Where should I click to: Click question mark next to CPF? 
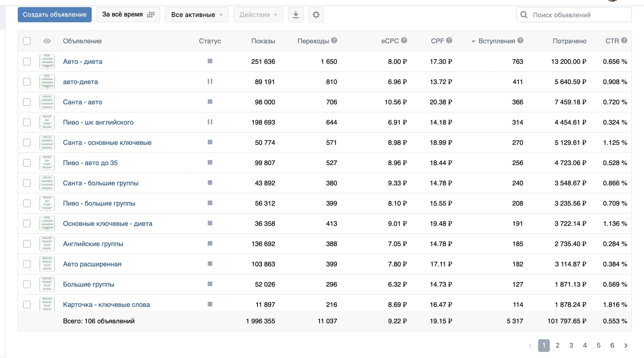[x=449, y=41]
